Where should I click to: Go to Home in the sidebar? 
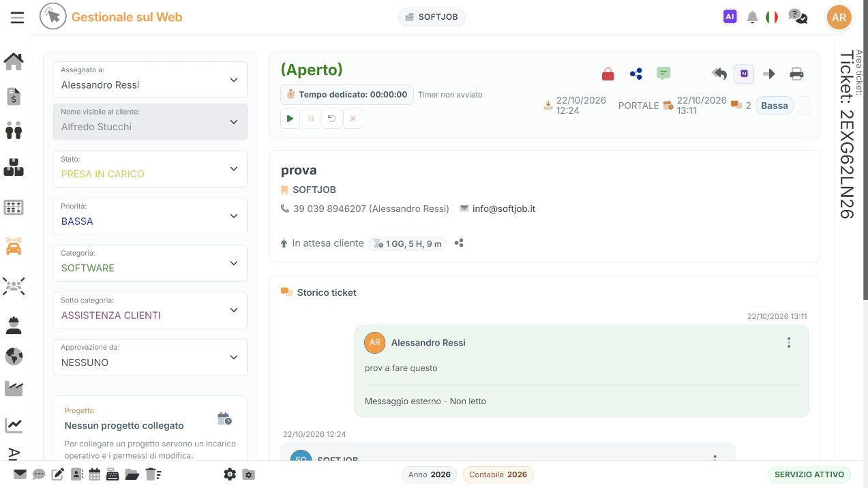(x=14, y=61)
